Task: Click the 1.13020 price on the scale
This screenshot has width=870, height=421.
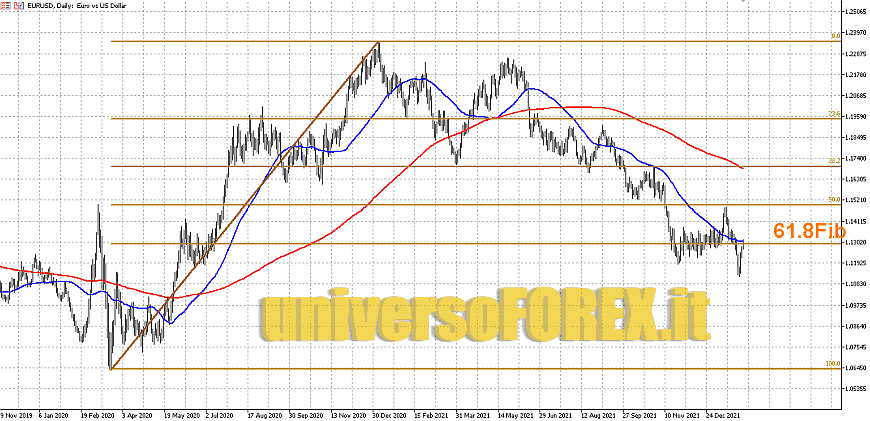Action: (854, 243)
